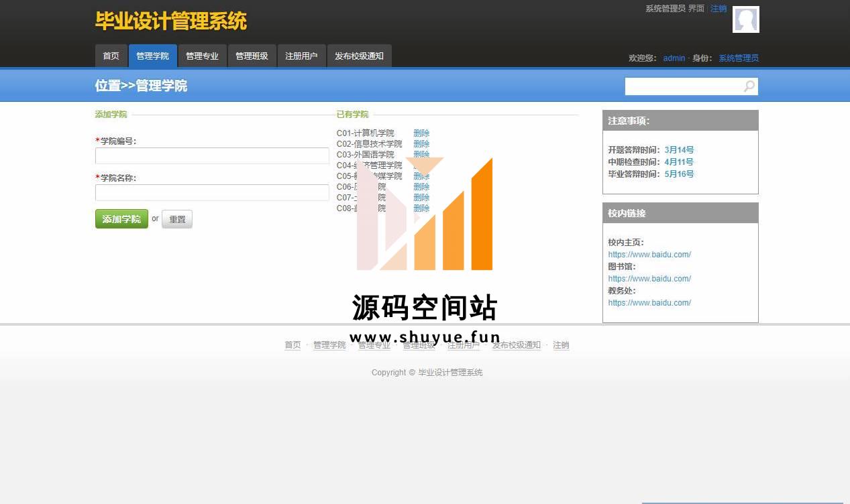Click the 注销 link at top right

pos(718,9)
